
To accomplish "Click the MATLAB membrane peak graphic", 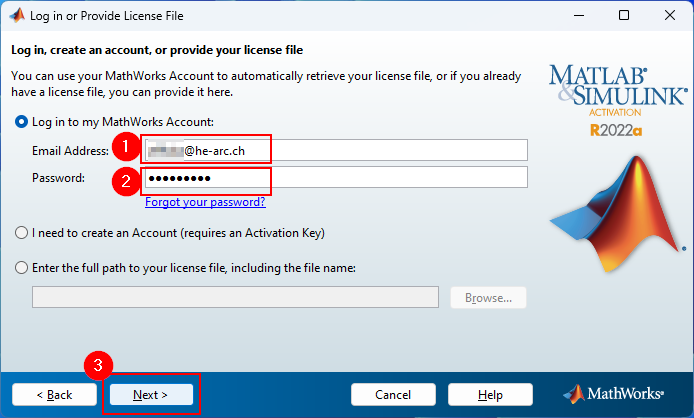I will [618, 213].
